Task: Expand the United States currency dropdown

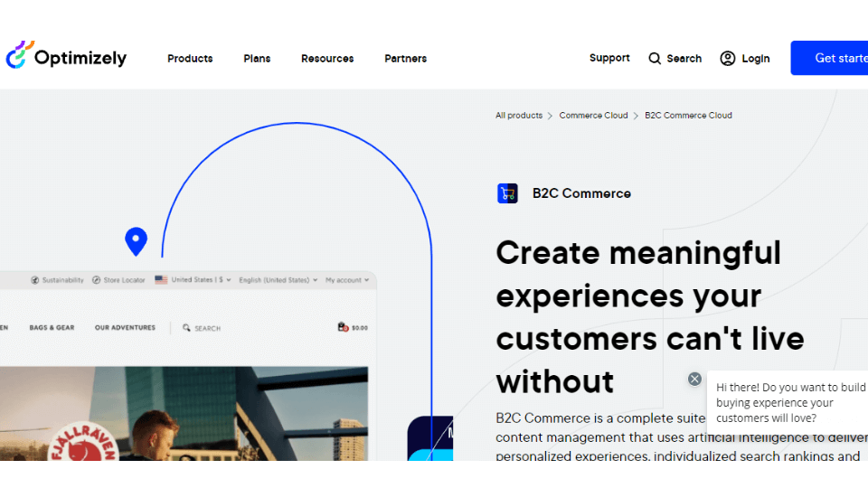Action: click(x=193, y=280)
